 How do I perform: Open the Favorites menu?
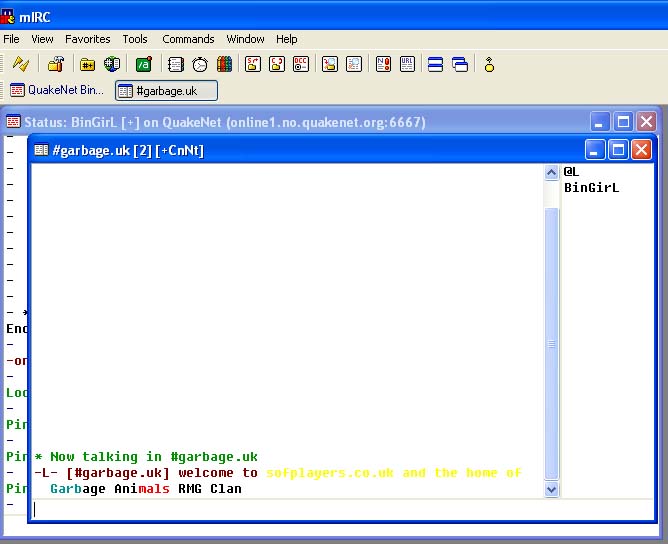pos(88,39)
